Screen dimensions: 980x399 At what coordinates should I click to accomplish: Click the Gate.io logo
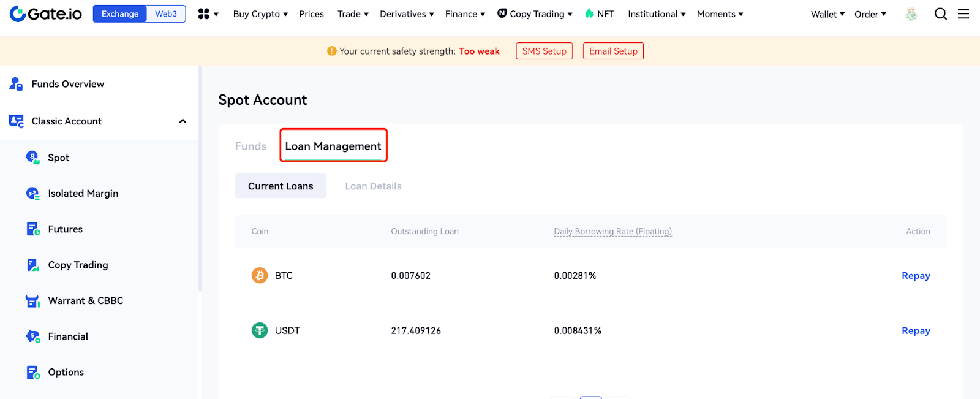pos(46,13)
